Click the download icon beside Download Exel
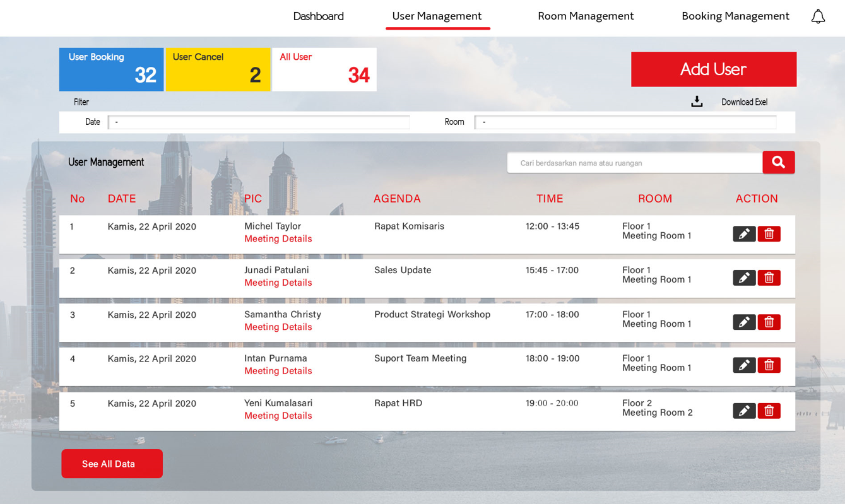This screenshot has height=504, width=845. (x=697, y=102)
